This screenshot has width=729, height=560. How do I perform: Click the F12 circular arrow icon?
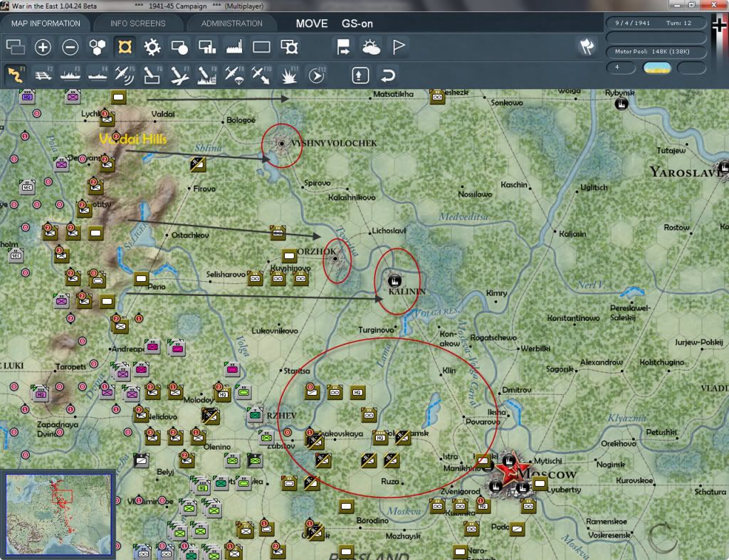317,75
